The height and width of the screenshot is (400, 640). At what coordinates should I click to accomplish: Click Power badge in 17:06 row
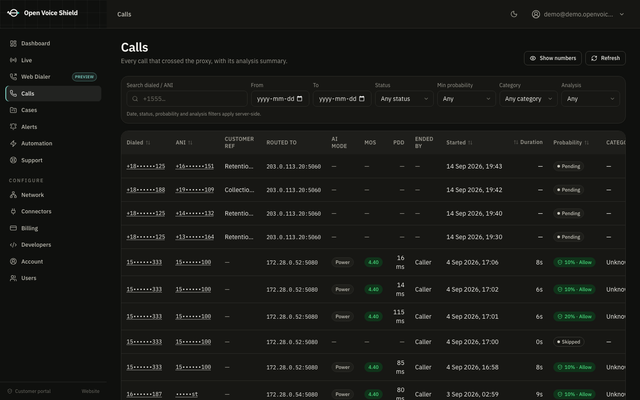point(342,262)
